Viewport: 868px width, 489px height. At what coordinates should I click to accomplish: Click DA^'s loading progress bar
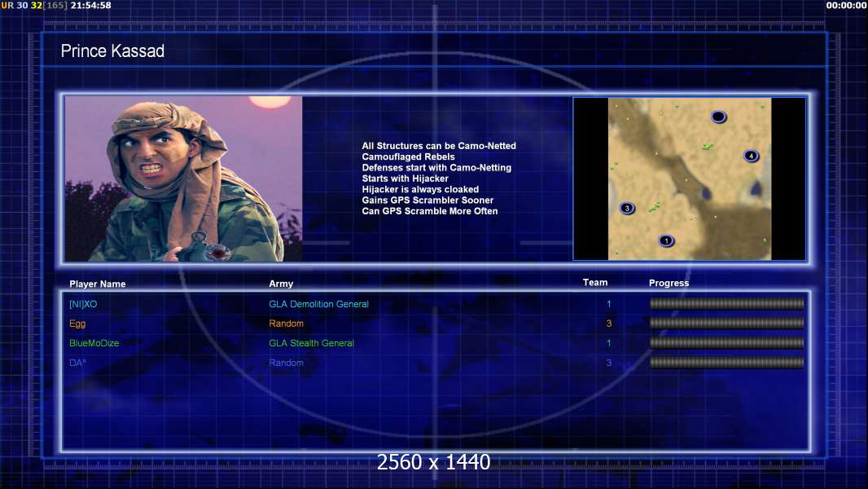[727, 363]
